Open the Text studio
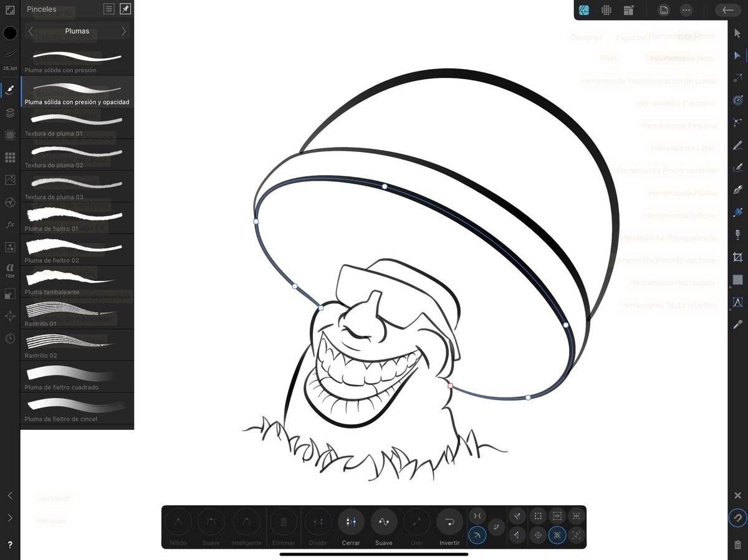Viewport: 748px width, 560px height. click(x=10, y=269)
